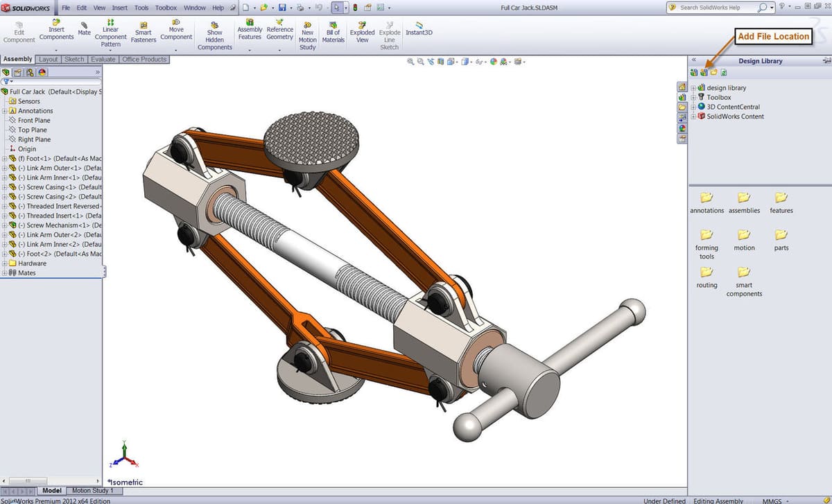Select Front Plane in feature tree
This screenshot has height=504, width=832.
click(x=34, y=121)
